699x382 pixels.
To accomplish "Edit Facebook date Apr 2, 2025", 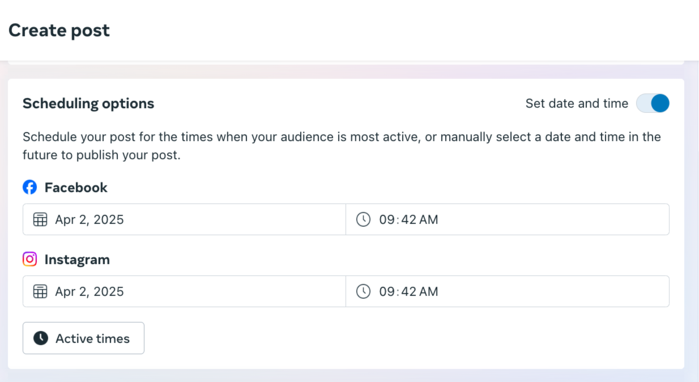I will click(184, 219).
